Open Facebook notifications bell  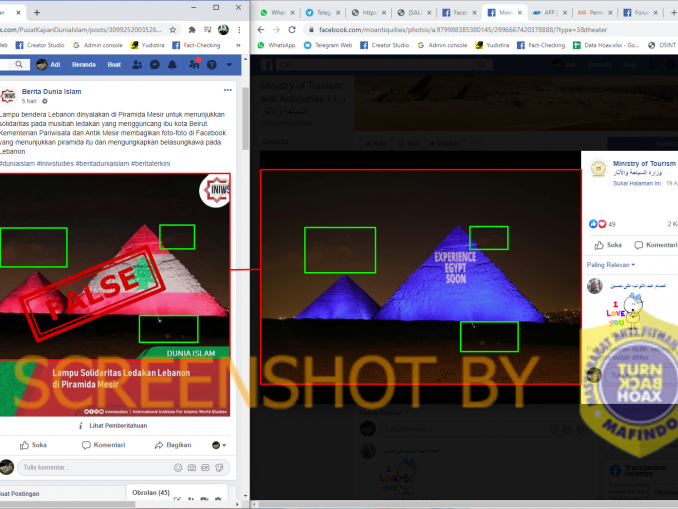172,64
